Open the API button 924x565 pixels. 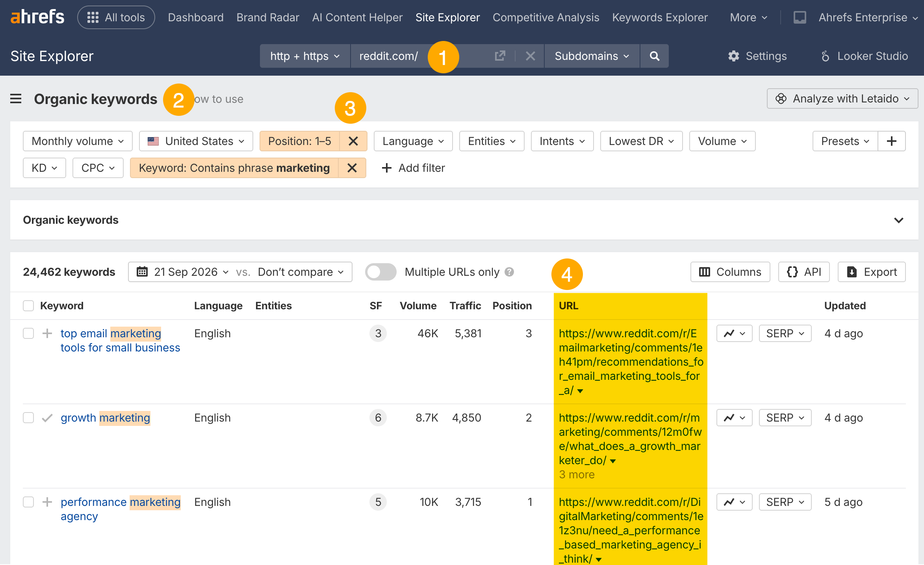click(804, 272)
